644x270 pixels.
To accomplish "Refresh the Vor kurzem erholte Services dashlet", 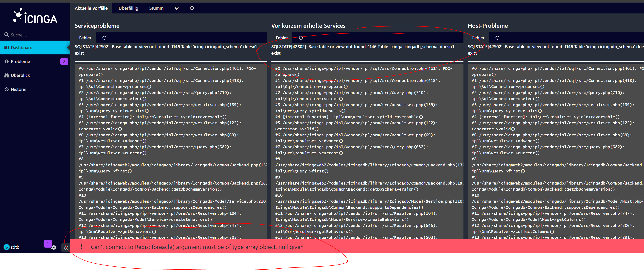I will (x=301, y=38).
